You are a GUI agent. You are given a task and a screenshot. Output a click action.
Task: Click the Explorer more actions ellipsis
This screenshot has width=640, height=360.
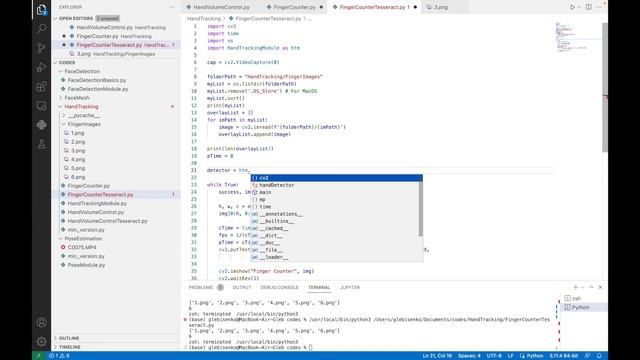tap(171, 7)
